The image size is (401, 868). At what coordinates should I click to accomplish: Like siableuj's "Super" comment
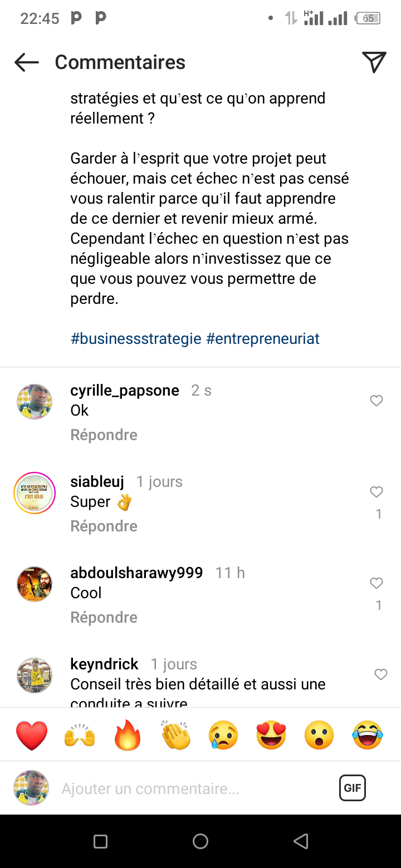tap(376, 492)
